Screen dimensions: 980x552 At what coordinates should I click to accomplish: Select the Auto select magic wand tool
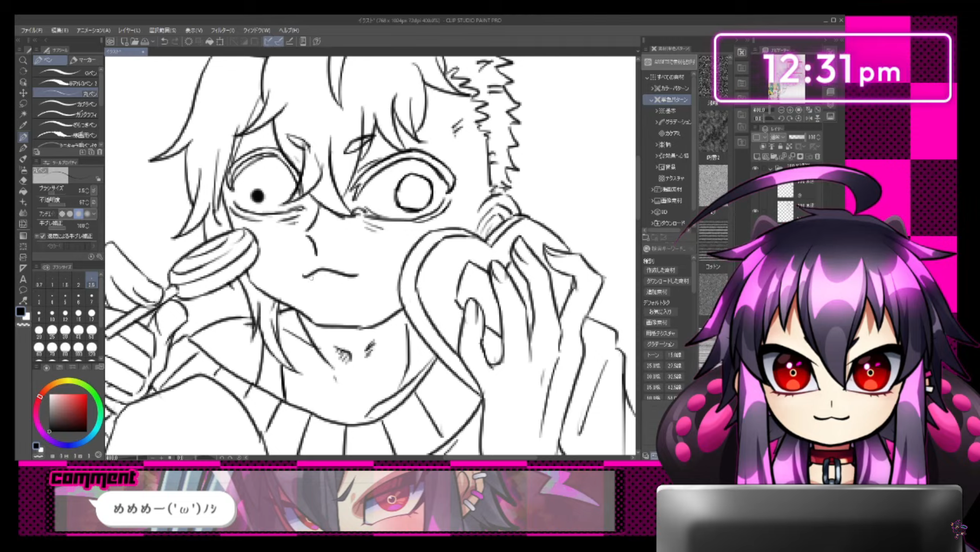point(23,114)
